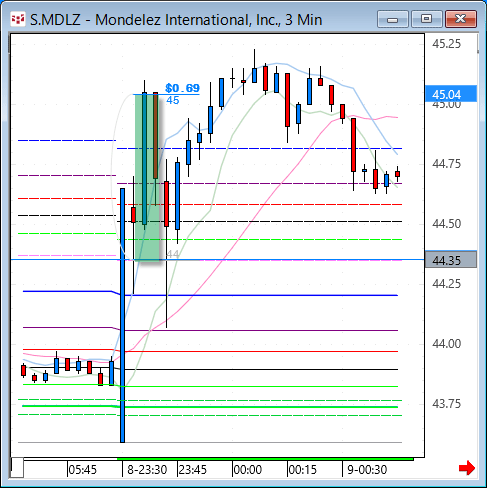Viewport: 487px width, 488px height.
Task: Click the 05:45 time axis label
Action: click(x=82, y=470)
